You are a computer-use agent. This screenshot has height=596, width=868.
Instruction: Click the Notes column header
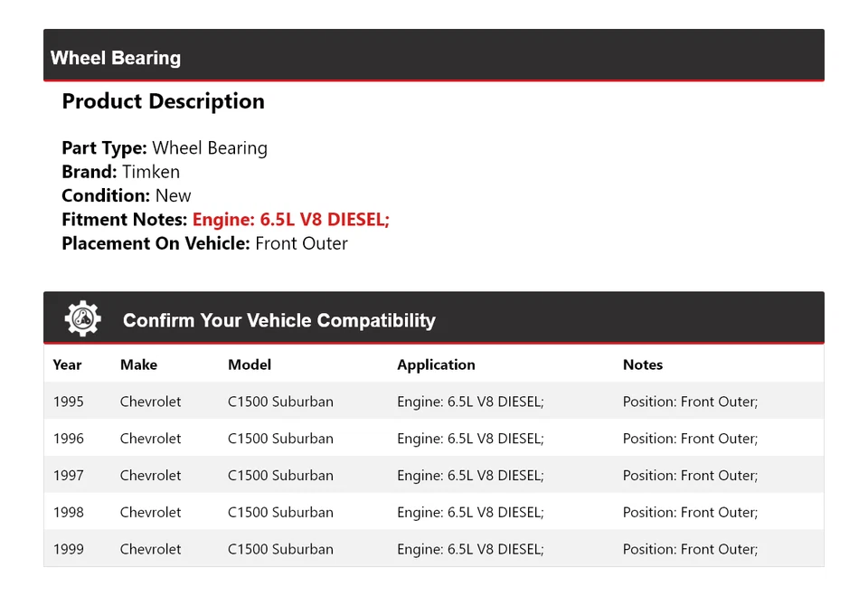coord(643,365)
